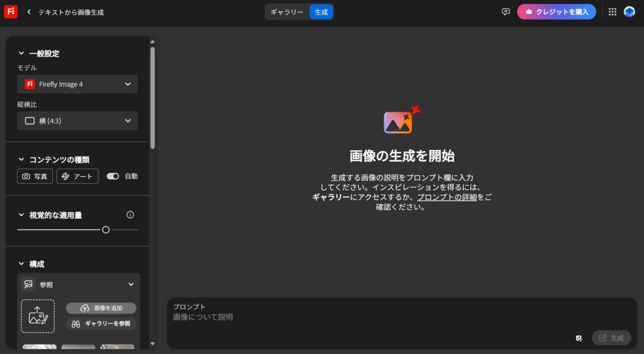Click the ギャラリーを参照 button
Image resolution: width=644 pixels, height=354 pixels.
[101, 324]
